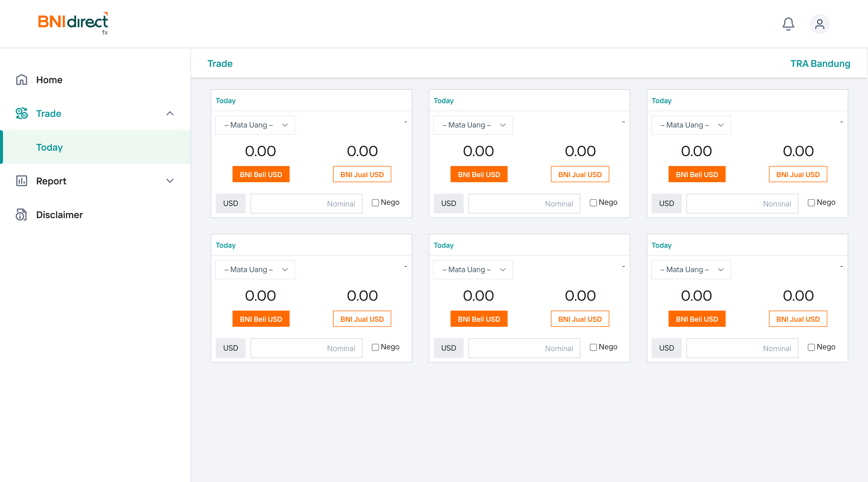Image resolution: width=868 pixels, height=482 pixels.
Task: Click Nominal input in bottom-right card
Action: click(742, 348)
